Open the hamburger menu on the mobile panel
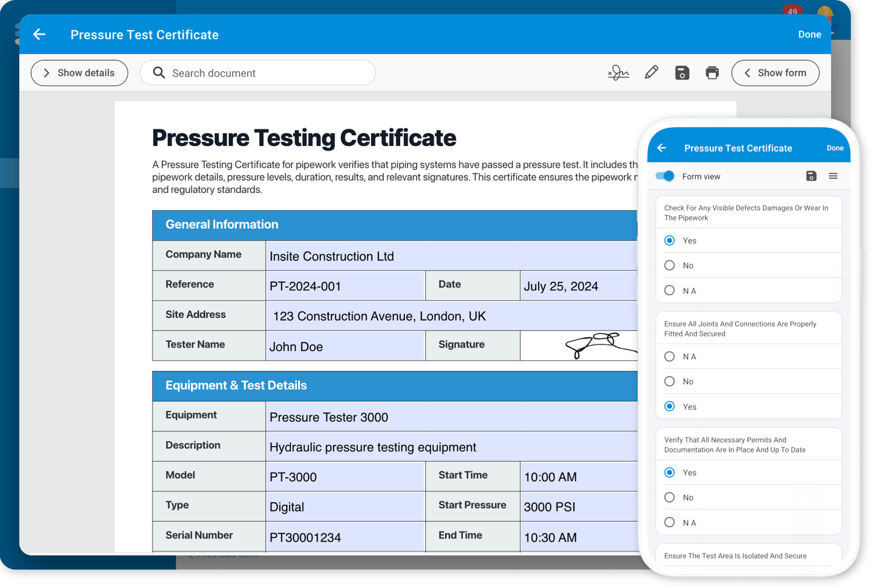Screen dimensions: 881x588 pos(833,176)
